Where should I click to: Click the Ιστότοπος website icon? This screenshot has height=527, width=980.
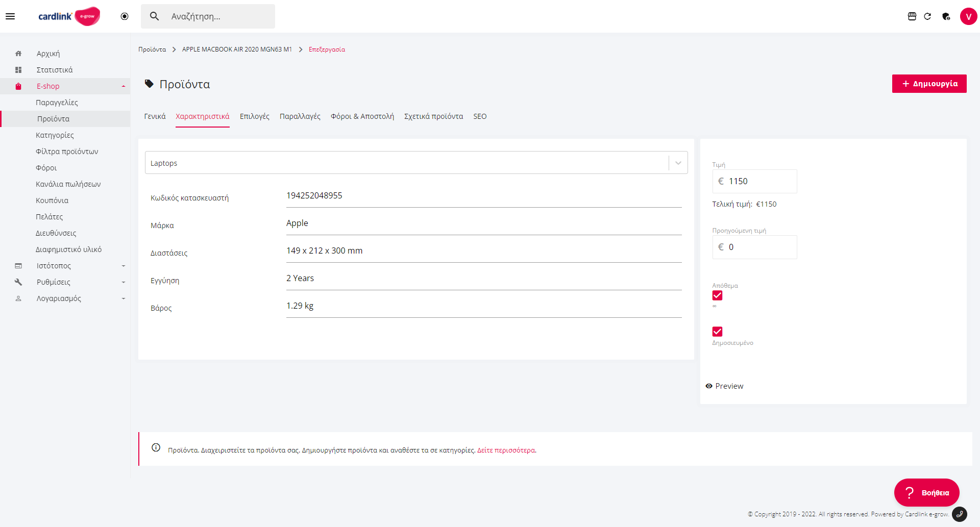click(18, 266)
